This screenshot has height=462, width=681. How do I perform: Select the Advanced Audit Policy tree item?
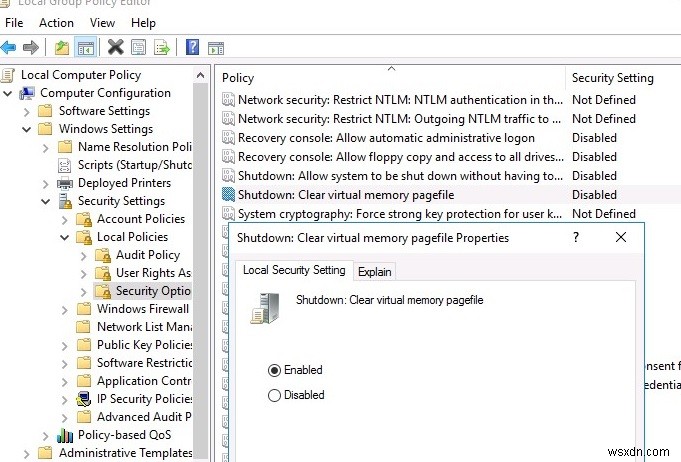[x=144, y=417]
